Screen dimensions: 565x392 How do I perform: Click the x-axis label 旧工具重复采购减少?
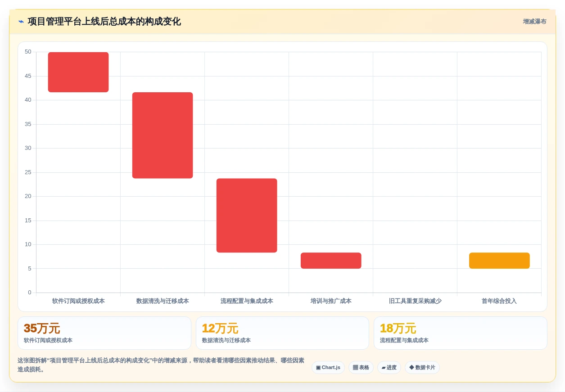[415, 301]
